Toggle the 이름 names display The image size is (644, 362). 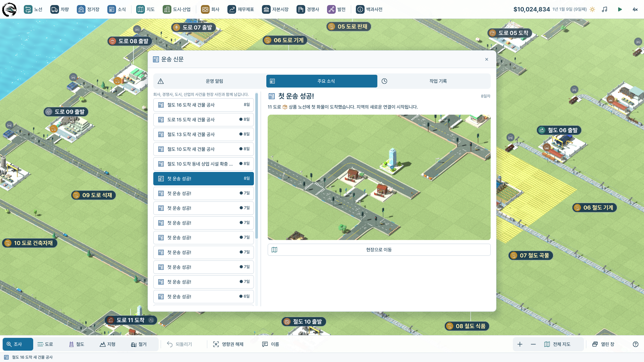tap(271, 344)
